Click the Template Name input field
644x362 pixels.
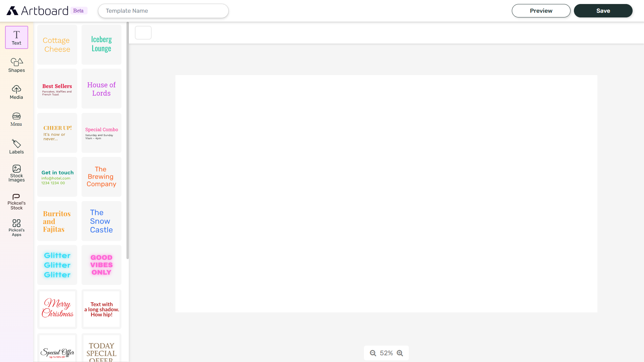pyautogui.click(x=163, y=11)
